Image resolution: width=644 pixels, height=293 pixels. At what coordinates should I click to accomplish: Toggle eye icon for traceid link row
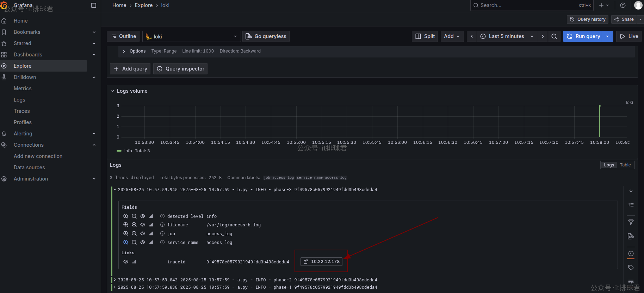tap(126, 262)
